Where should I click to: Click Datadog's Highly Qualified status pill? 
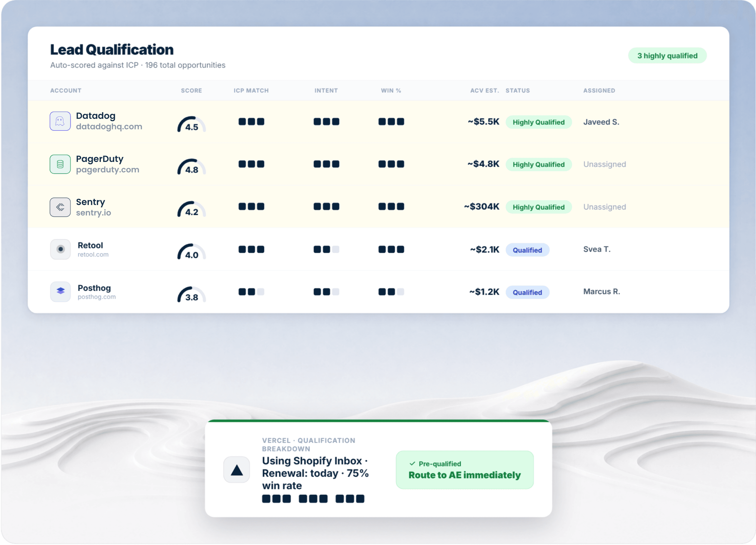click(539, 122)
